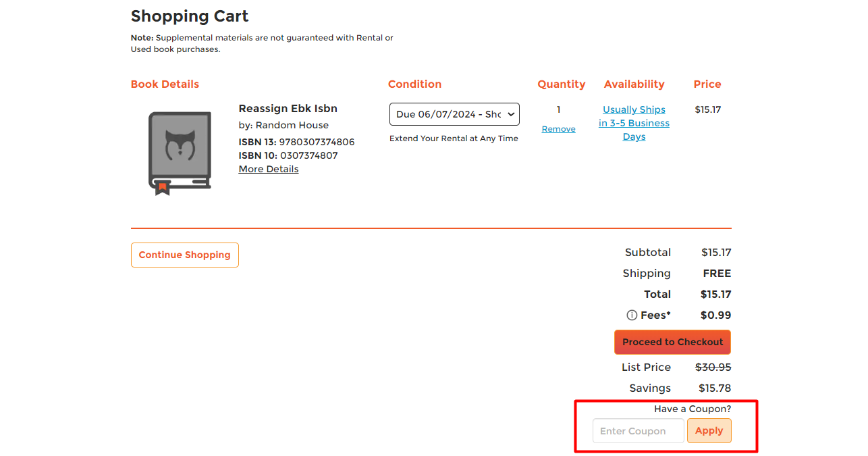The width and height of the screenshot is (868, 456).
Task: Click the item price $15.17 in Price column
Action: click(x=707, y=109)
